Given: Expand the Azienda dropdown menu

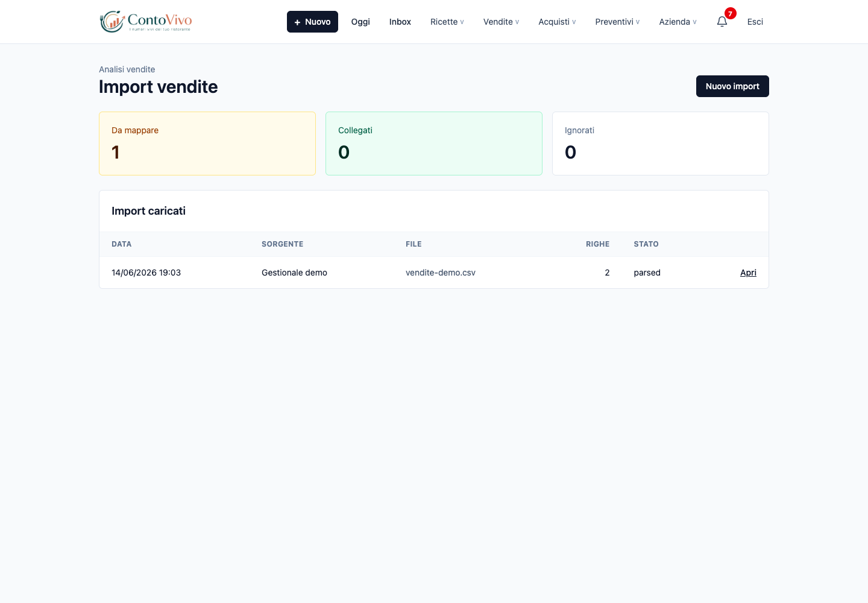Looking at the screenshot, I should pos(678,22).
